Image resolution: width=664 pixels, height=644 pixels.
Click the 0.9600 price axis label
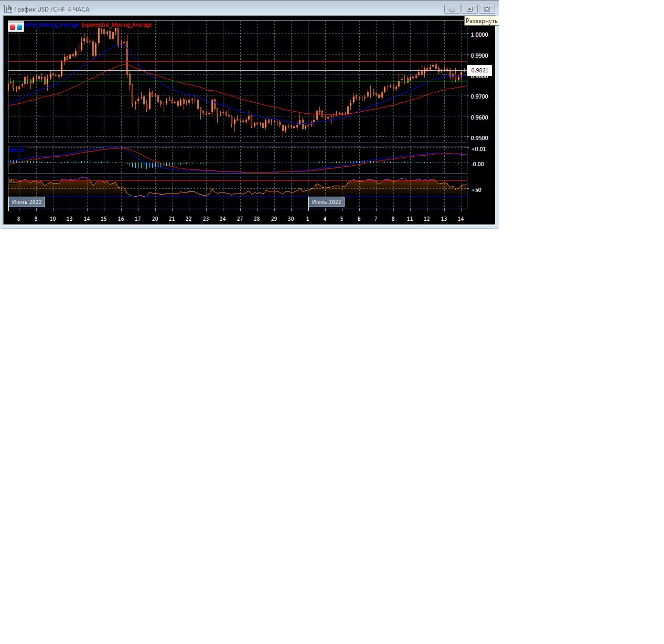click(x=479, y=117)
